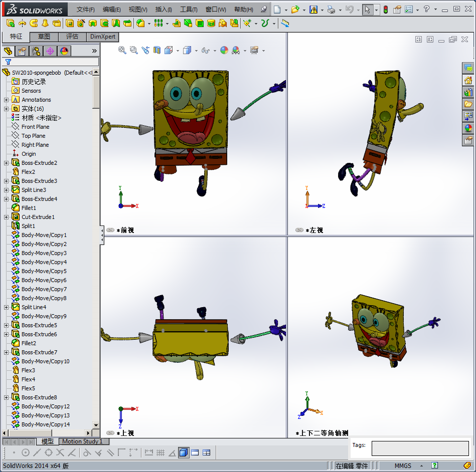Open Design Library icon in task pane

point(468,92)
